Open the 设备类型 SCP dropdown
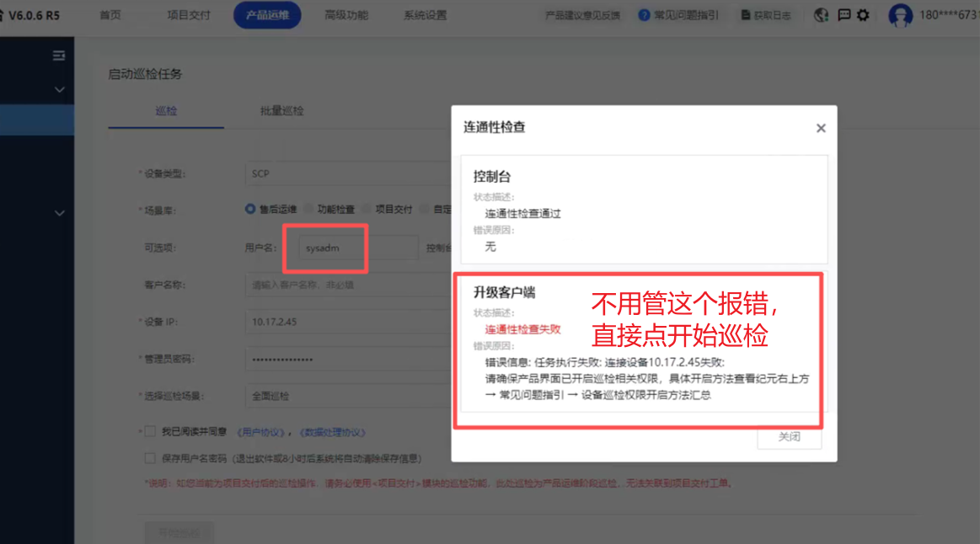980x544 pixels. click(x=347, y=173)
